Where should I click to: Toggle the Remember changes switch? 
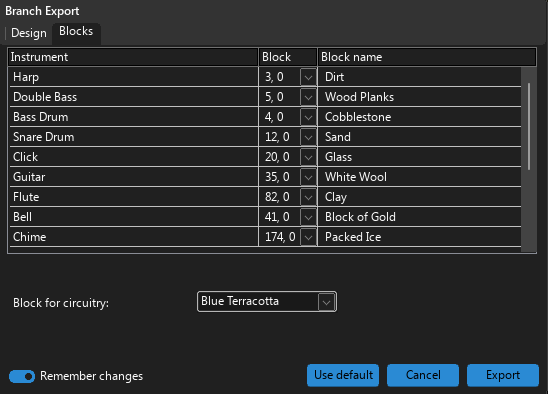click(x=22, y=377)
